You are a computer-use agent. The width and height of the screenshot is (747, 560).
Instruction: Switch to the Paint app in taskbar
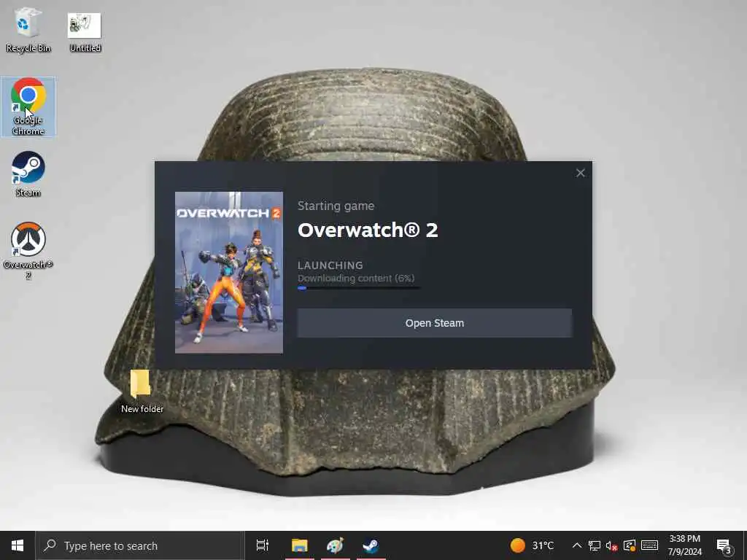pyautogui.click(x=336, y=545)
